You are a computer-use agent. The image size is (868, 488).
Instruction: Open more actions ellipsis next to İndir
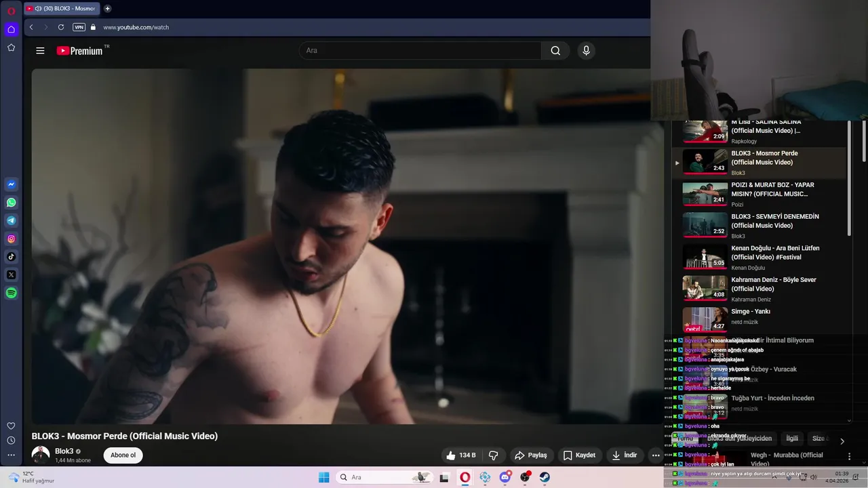656,455
